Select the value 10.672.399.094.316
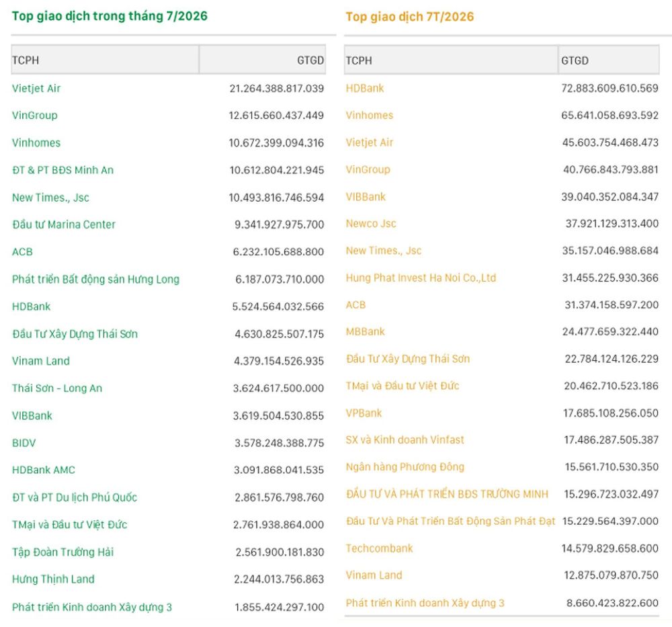 point(276,142)
